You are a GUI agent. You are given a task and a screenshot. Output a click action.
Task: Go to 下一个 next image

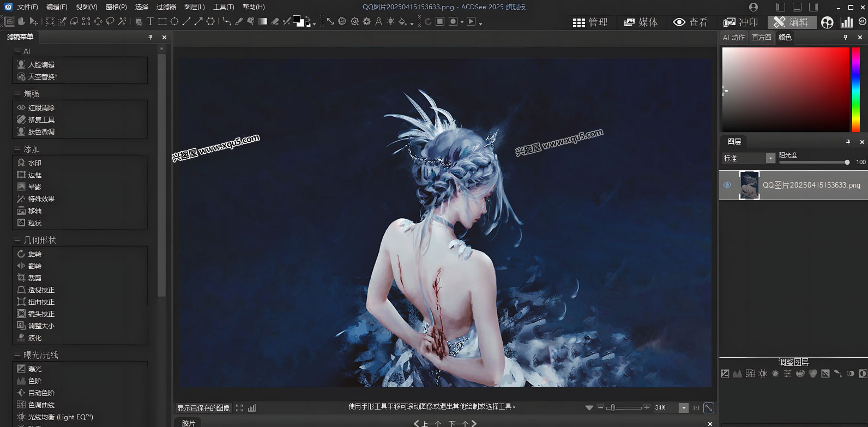tap(462, 423)
